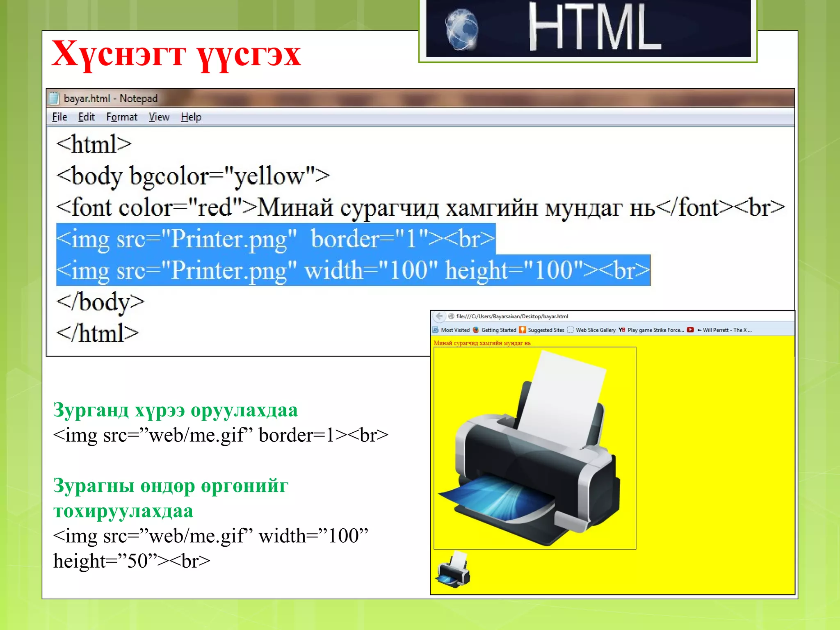Viewport: 840px width, 630px height.
Task: Click the font color="red" line
Action: tap(420, 208)
